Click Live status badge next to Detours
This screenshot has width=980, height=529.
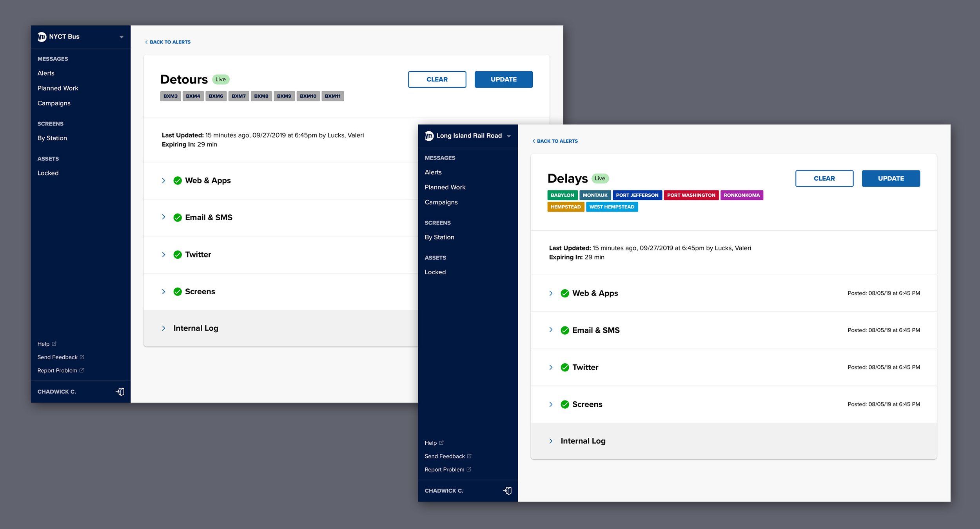[x=221, y=80]
